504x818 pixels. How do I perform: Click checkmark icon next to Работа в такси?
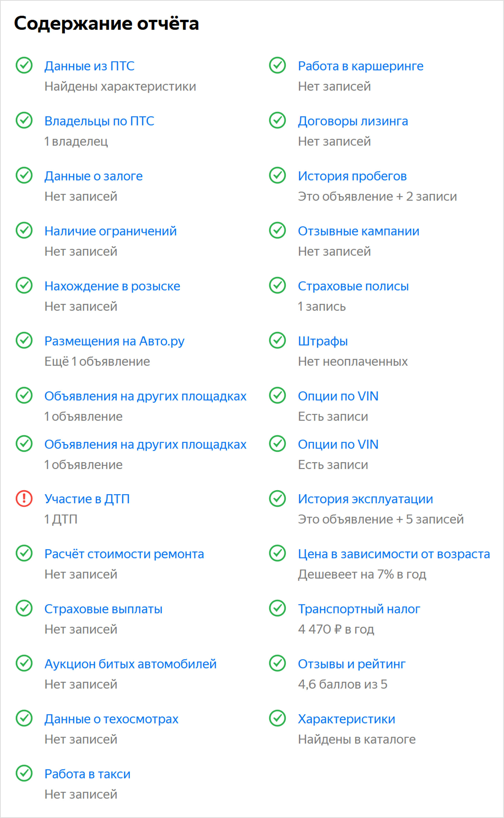24,773
